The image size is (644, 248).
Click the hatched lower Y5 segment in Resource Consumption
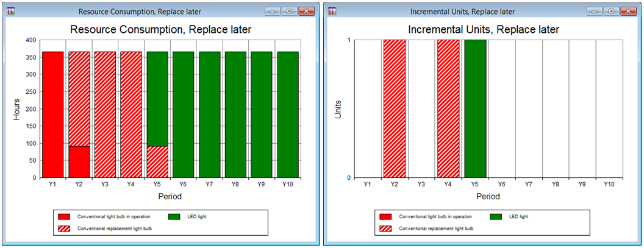click(x=157, y=162)
